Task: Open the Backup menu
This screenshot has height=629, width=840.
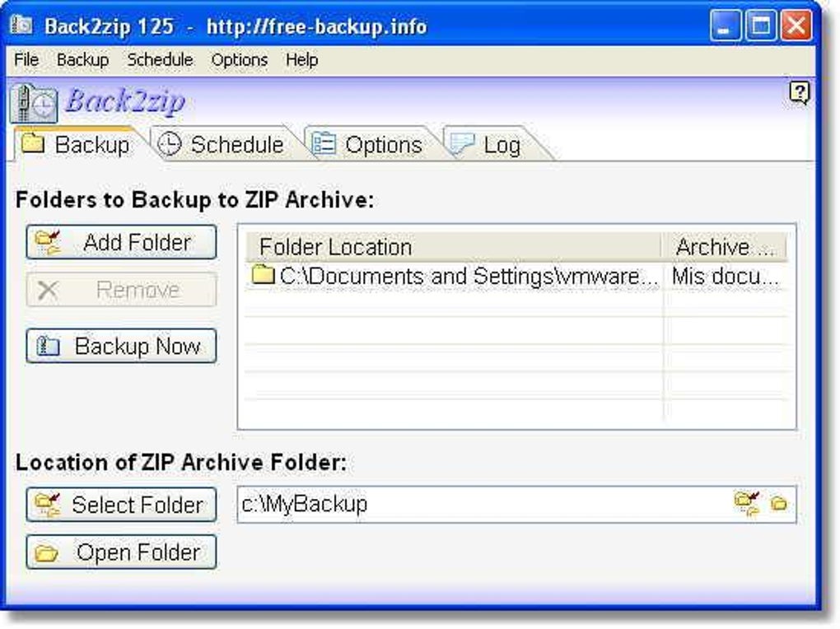Action: pyautogui.click(x=82, y=59)
